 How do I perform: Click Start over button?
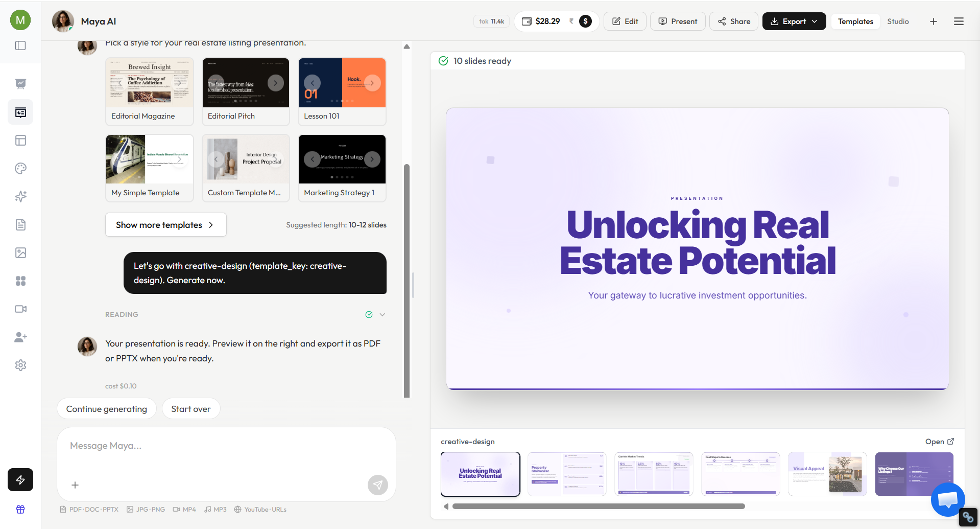pyautogui.click(x=191, y=409)
